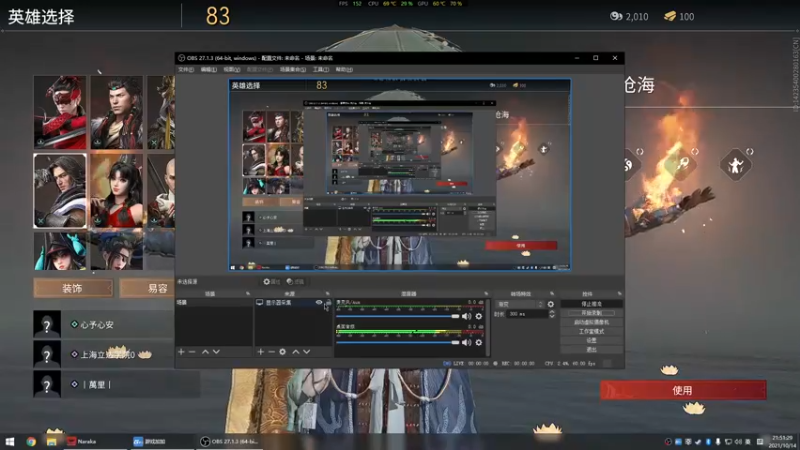This screenshot has width=800, height=450.
Task: Click the dancing figure skill diamond icon
Action: click(x=735, y=165)
